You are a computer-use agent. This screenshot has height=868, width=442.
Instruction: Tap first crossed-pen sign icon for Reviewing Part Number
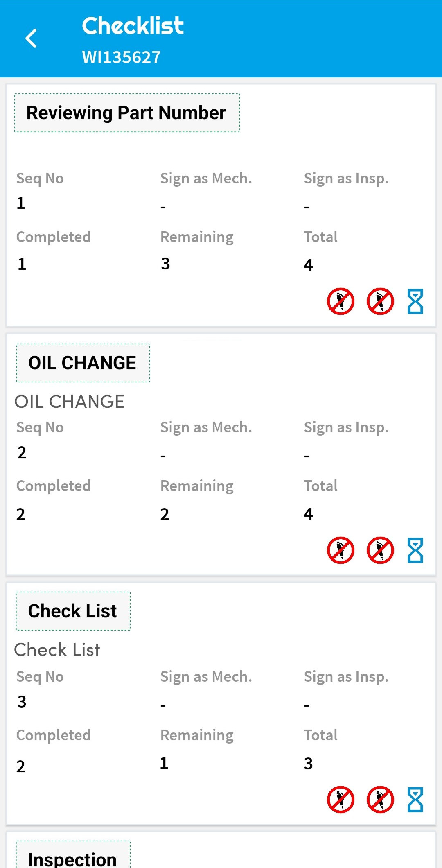point(341,301)
